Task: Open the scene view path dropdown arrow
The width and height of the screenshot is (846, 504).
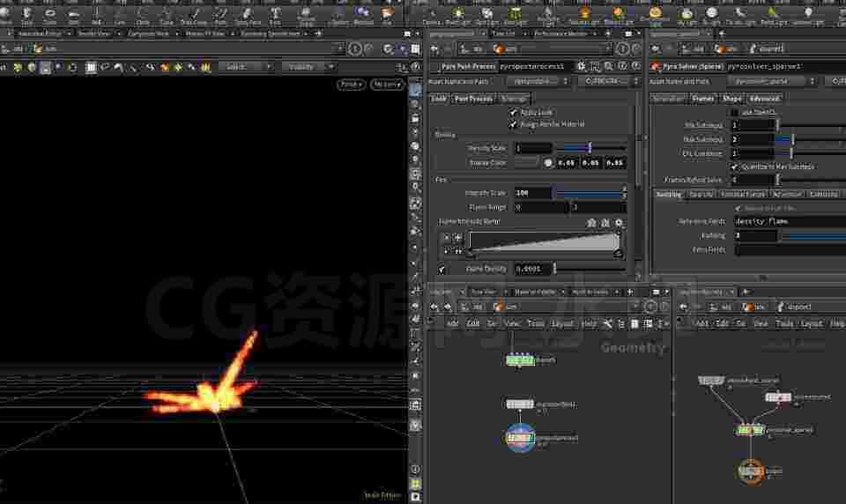Action: coord(340,48)
